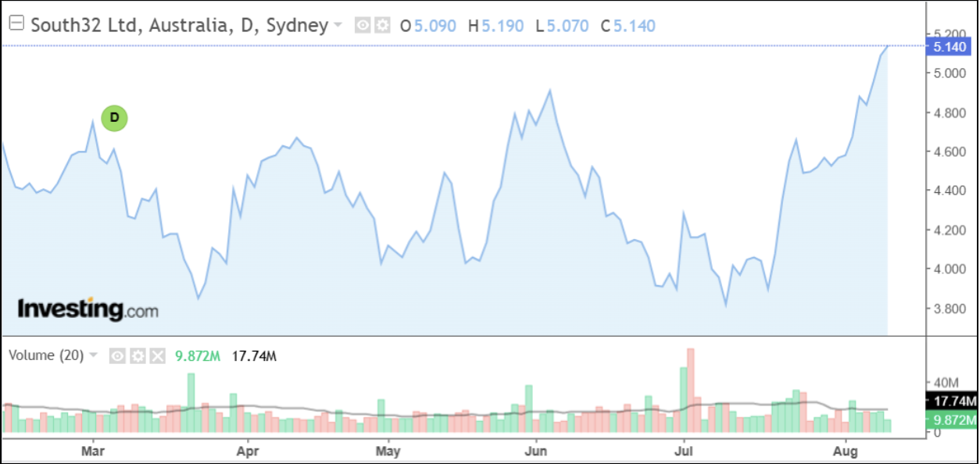Click the Mar date axis label
980x464 pixels.
click(93, 451)
